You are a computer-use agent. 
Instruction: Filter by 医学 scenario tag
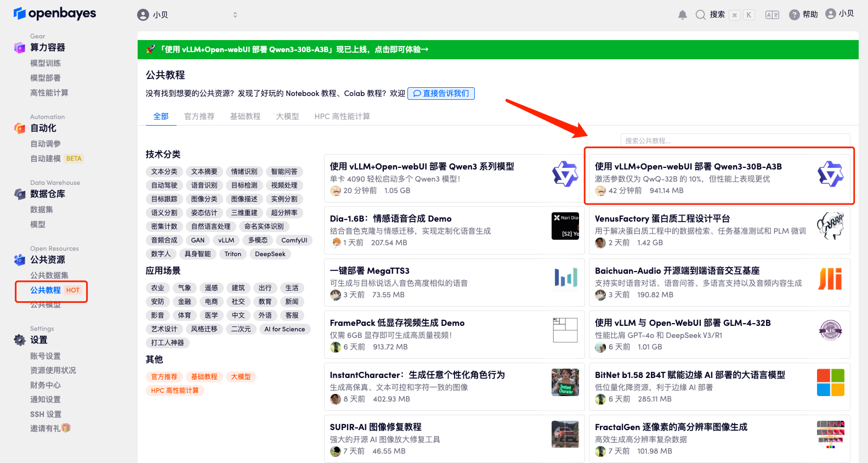(212, 315)
